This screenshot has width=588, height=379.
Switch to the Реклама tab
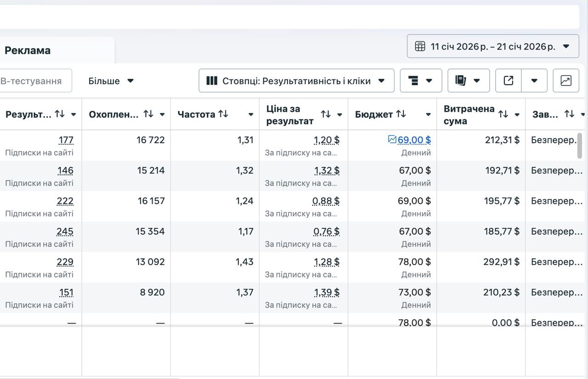(x=28, y=51)
